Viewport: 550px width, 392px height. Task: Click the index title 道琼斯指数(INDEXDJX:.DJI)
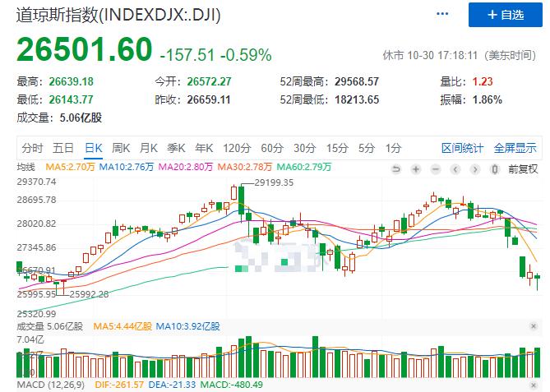[x=118, y=15]
